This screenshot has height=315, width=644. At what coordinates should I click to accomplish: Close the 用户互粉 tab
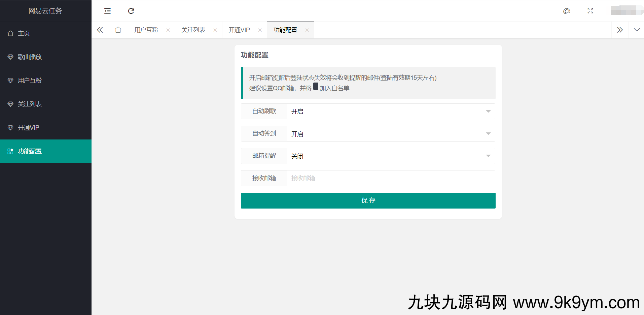(168, 30)
